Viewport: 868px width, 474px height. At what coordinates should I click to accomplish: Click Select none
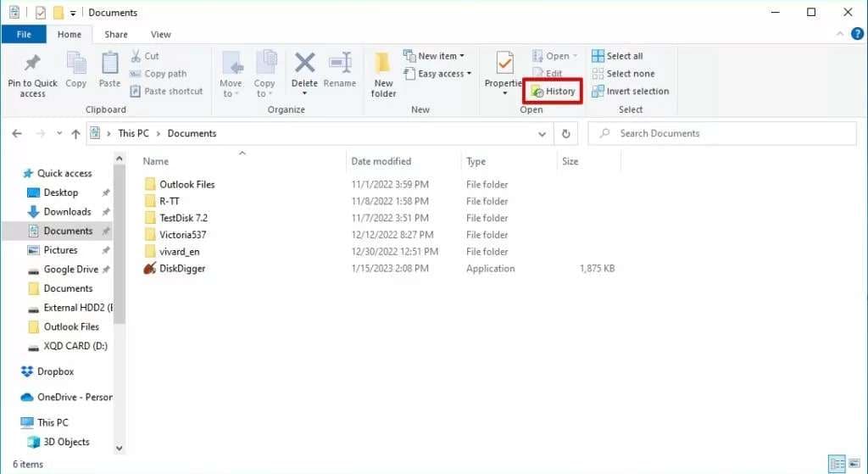[x=623, y=74]
